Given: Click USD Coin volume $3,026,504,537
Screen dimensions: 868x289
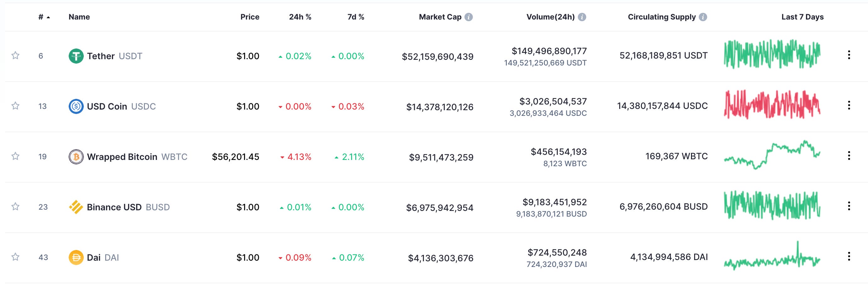Looking at the screenshot, I should (553, 101).
